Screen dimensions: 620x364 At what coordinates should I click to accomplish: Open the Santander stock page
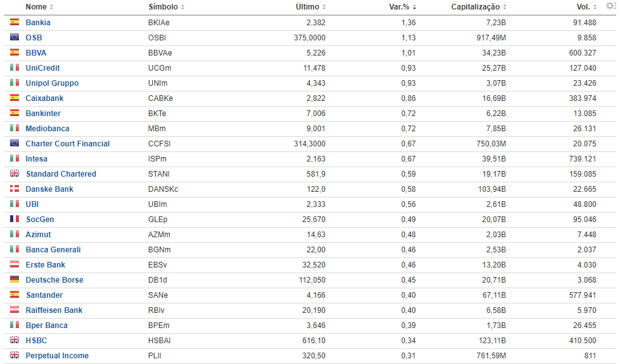(x=44, y=295)
